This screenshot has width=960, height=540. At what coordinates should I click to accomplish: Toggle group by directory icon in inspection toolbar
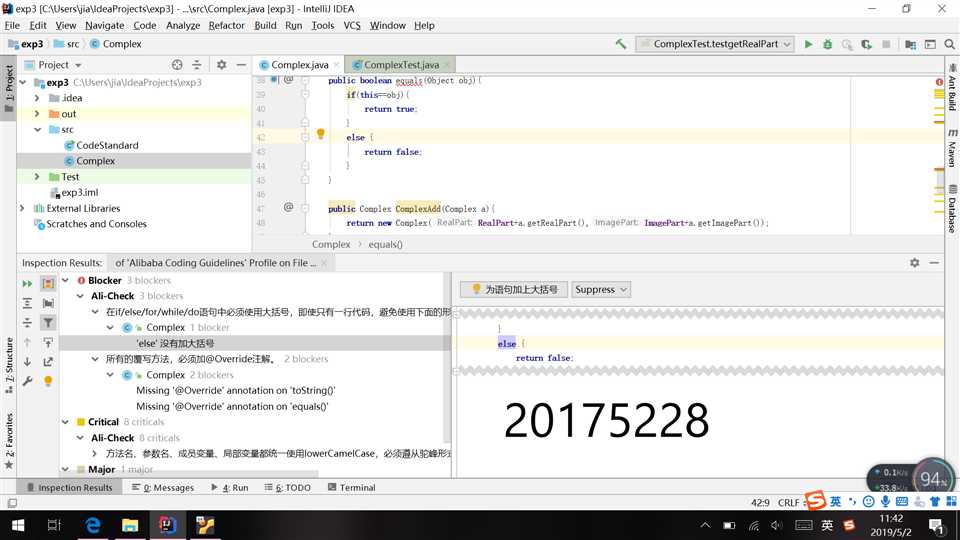coord(48,303)
